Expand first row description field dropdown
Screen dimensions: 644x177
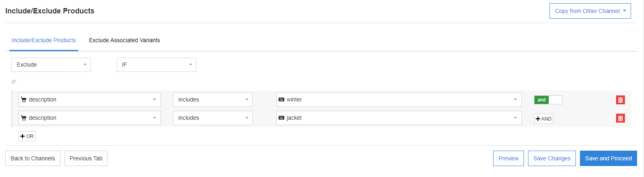[x=89, y=99]
